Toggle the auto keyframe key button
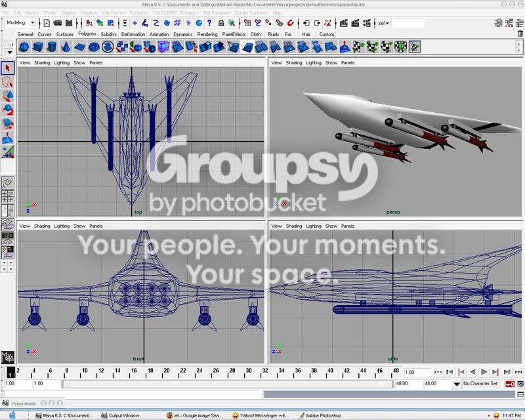 [x=510, y=384]
